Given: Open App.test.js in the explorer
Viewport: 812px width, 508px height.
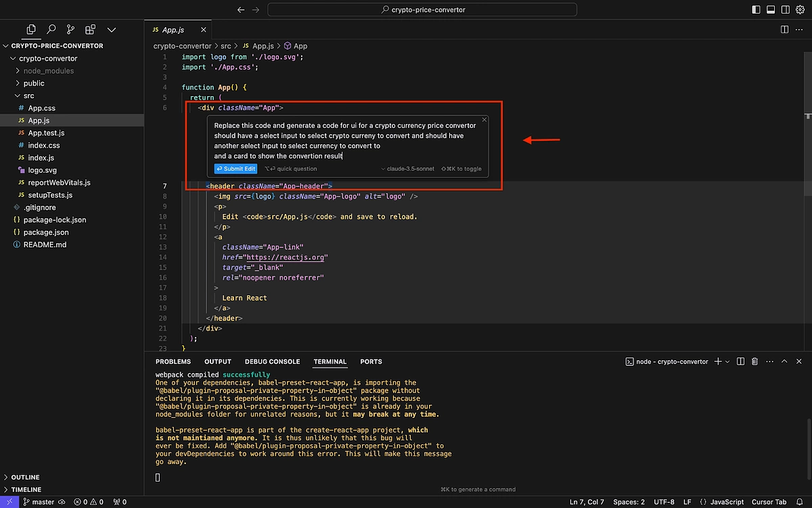Looking at the screenshot, I should pyautogui.click(x=46, y=133).
